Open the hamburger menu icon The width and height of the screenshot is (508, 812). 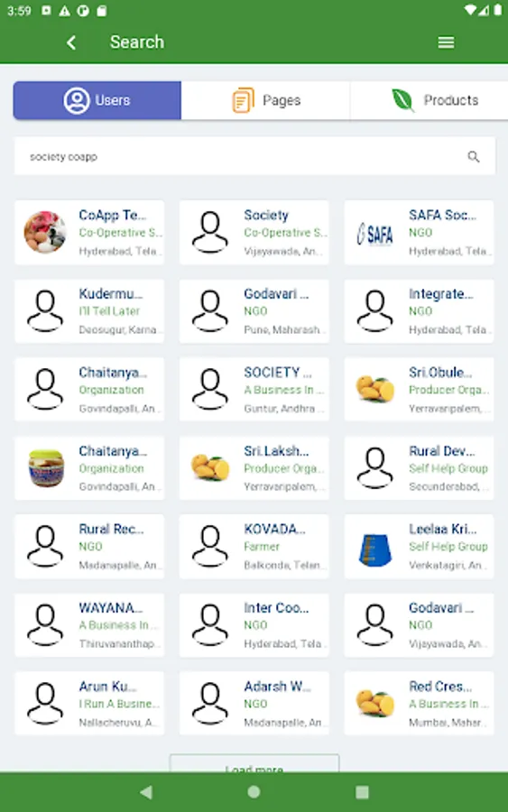tap(446, 42)
